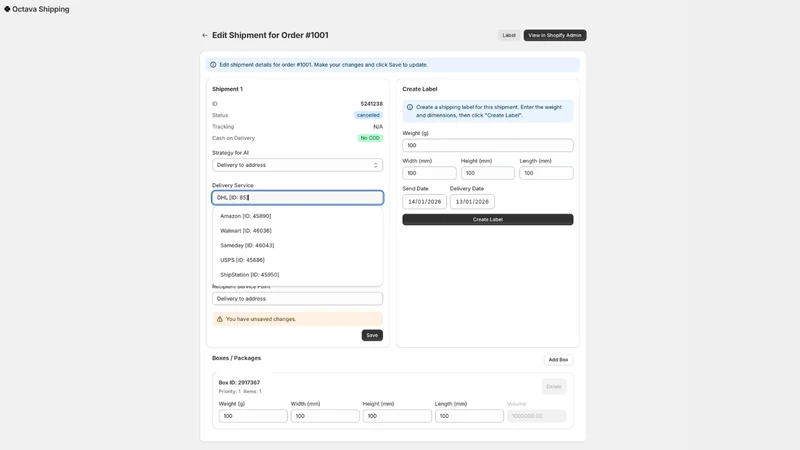Click the box Width (mm) input
This screenshot has width=800, height=450.
(325, 416)
